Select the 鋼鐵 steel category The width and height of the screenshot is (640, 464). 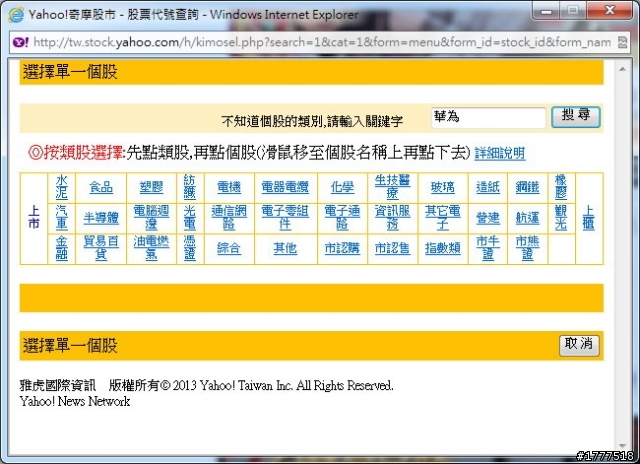527,187
